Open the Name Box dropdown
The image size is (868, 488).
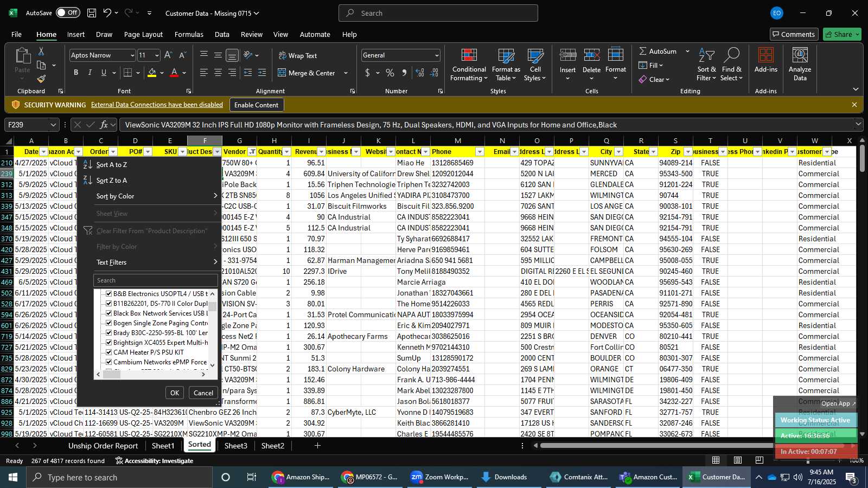pyautogui.click(x=53, y=125)
